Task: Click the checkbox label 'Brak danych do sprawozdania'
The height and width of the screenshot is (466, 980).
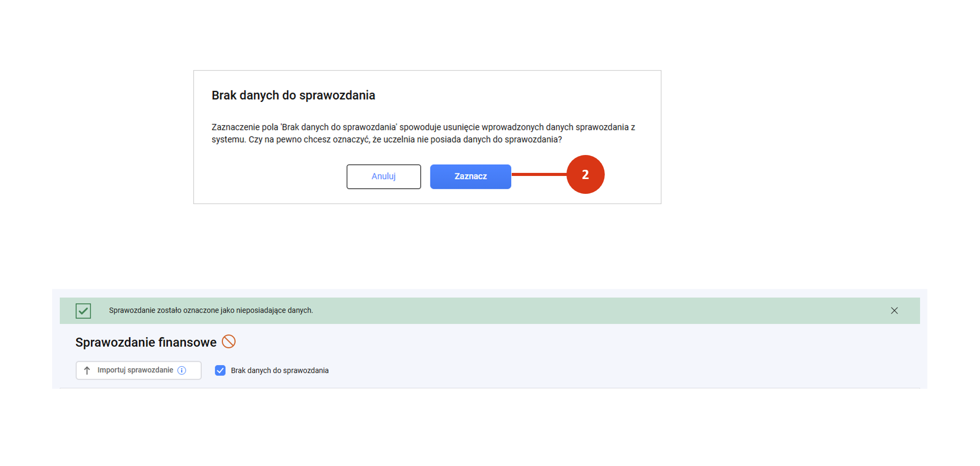Action: click(x=280, y=370)
